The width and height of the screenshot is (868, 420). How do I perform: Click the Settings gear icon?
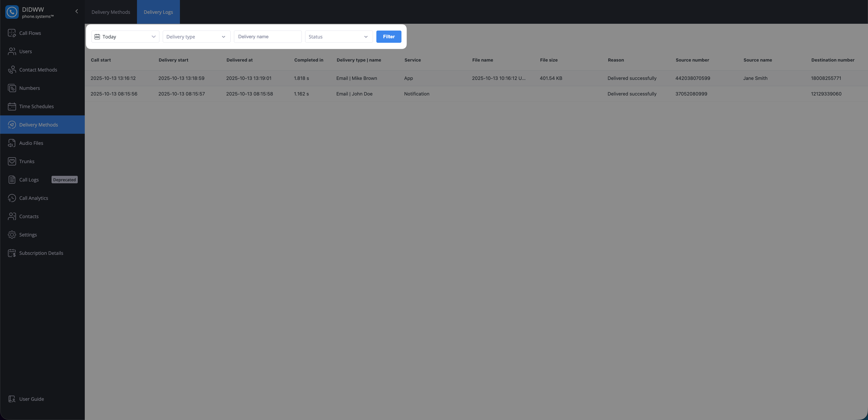coord(12,235)
